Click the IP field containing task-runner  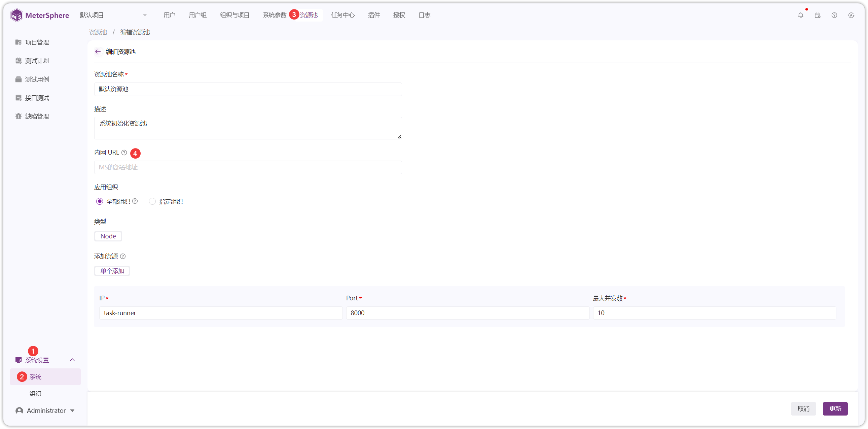click(221, 313)
